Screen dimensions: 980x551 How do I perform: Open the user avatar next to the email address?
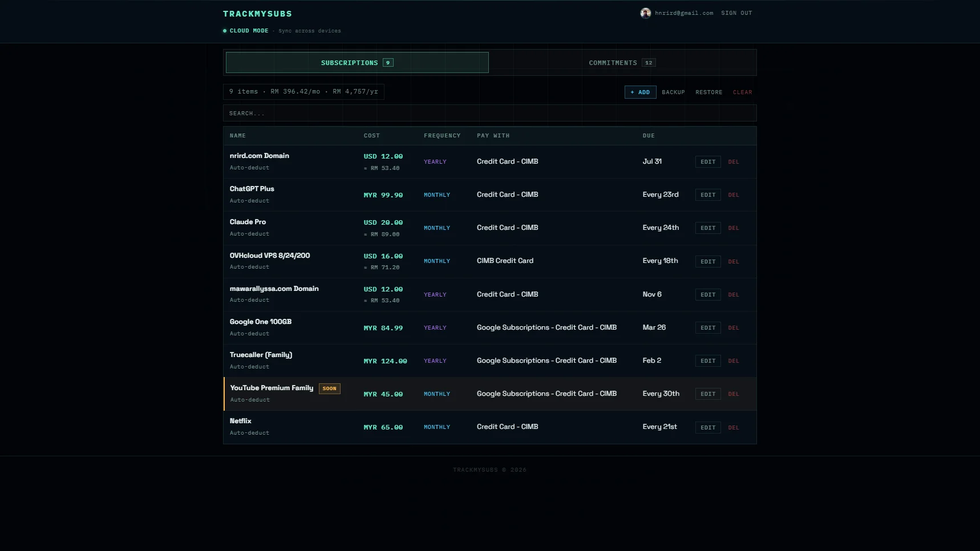point(645,13)
